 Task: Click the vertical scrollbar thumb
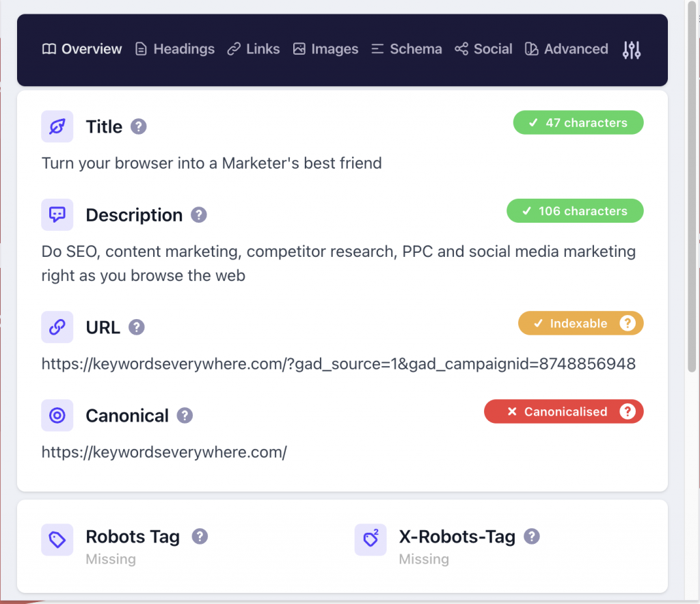pyautogui.click(x=692, y=187)
